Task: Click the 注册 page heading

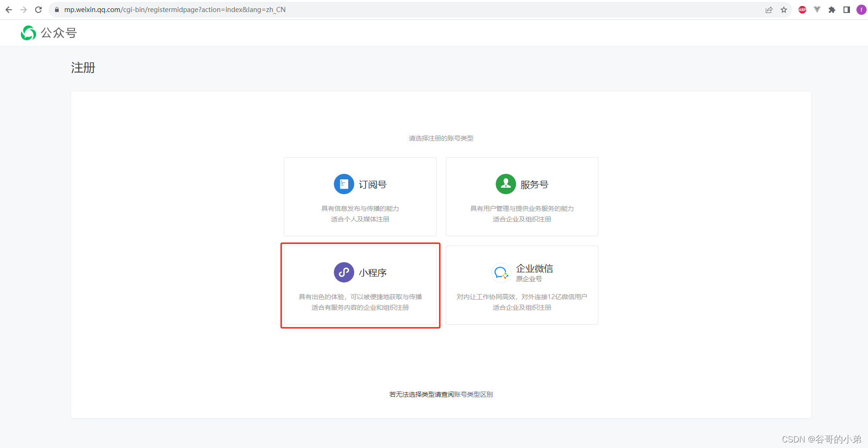Action: (x=83, y=68)
